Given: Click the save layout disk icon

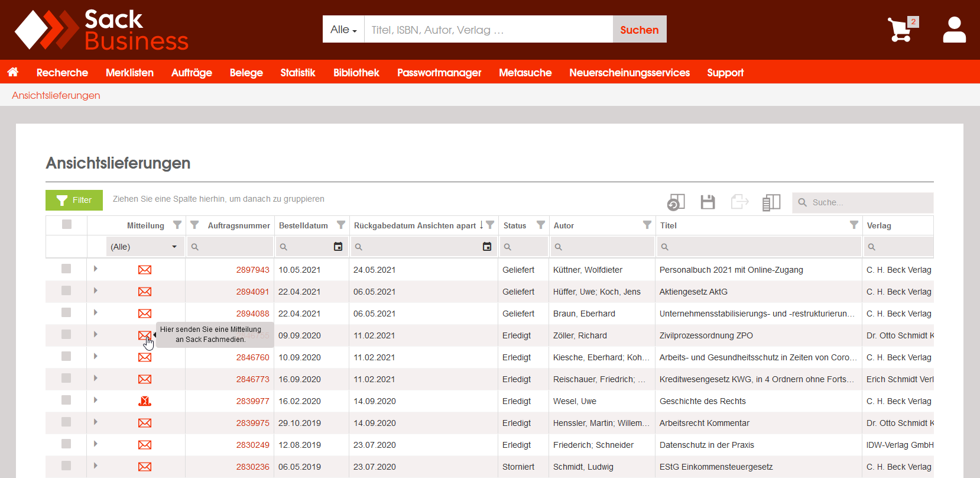Looking at the screenshot, I should (x=708, y=202).
